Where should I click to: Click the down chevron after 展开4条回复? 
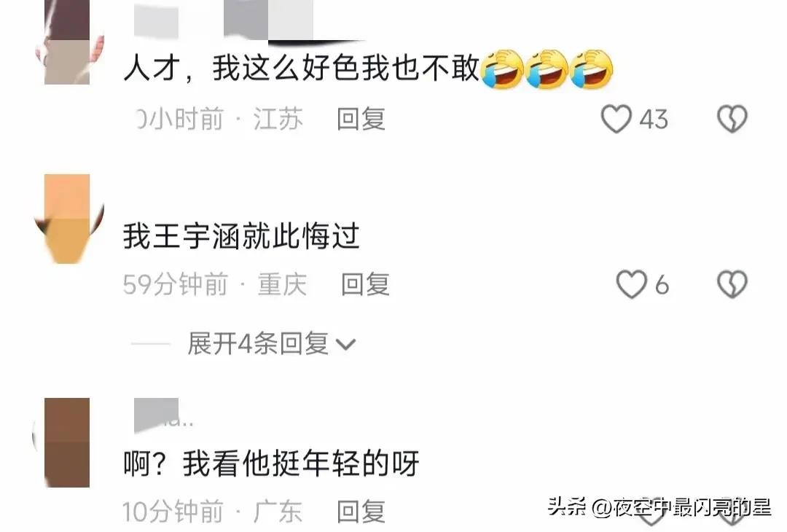tap(346, 345)
